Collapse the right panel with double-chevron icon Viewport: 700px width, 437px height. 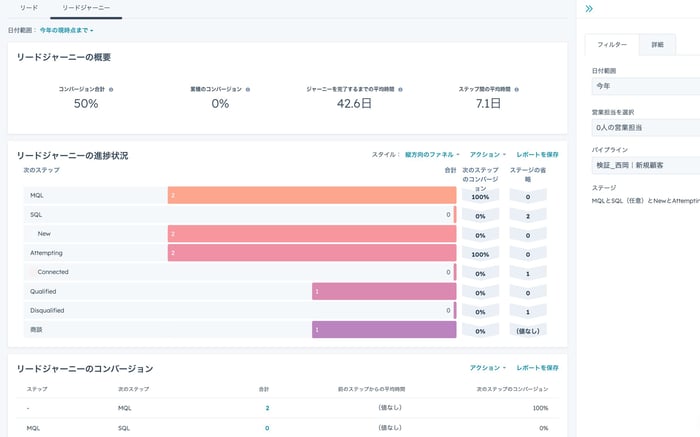point(589,8)
